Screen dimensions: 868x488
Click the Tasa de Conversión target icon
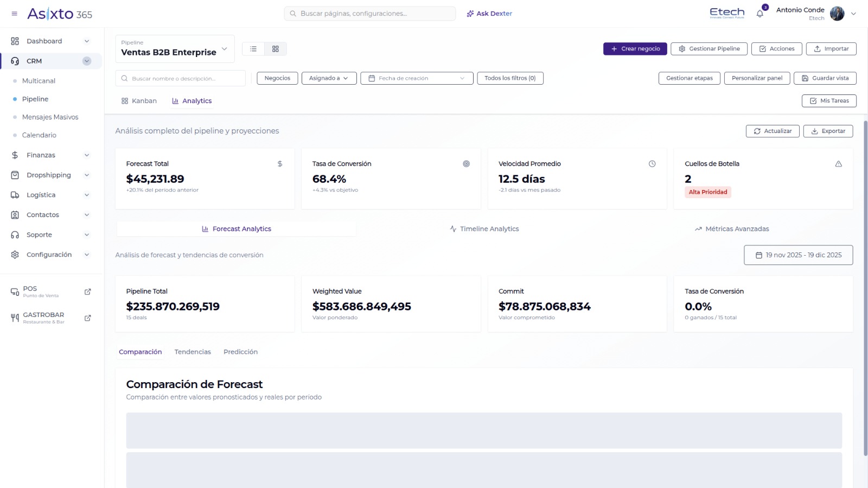coord(466,164)
